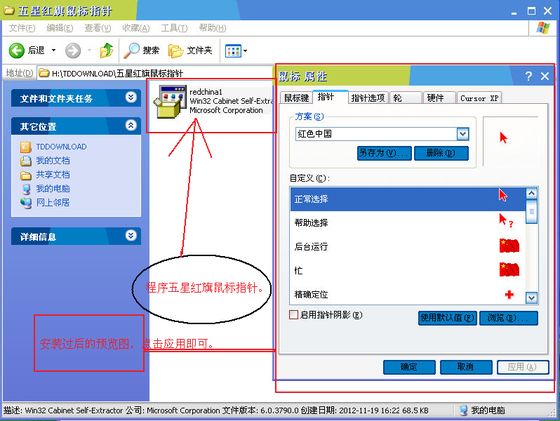Open the Search magnifier tool

point(131,50)
